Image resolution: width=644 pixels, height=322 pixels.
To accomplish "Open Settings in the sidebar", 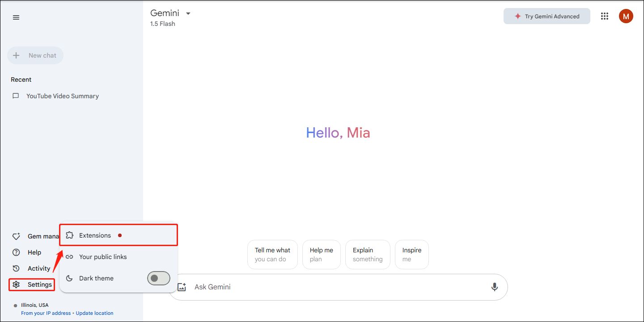I will [x=32, y=284].
